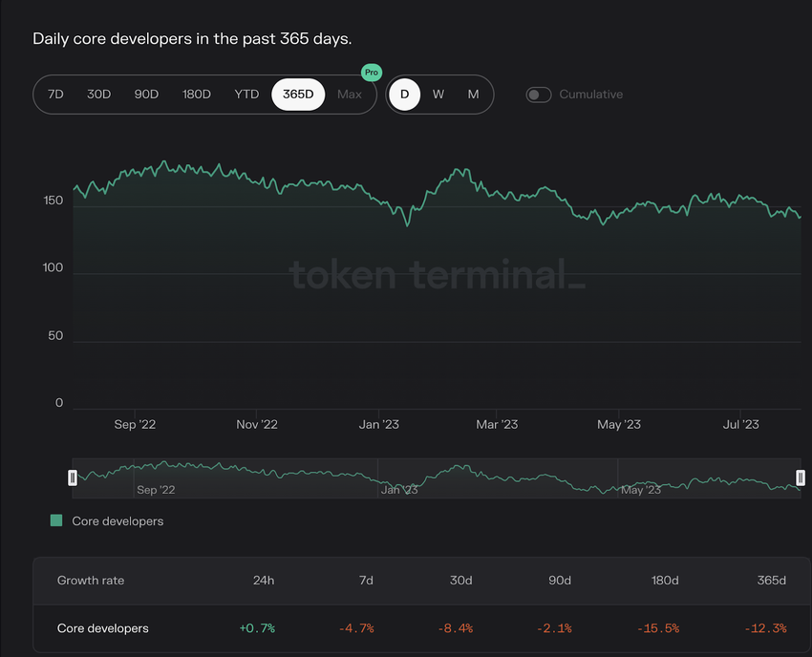This screenshot has width=812, height=657.
Task: Select the YTD range option
Action: [x=246, y=95]
